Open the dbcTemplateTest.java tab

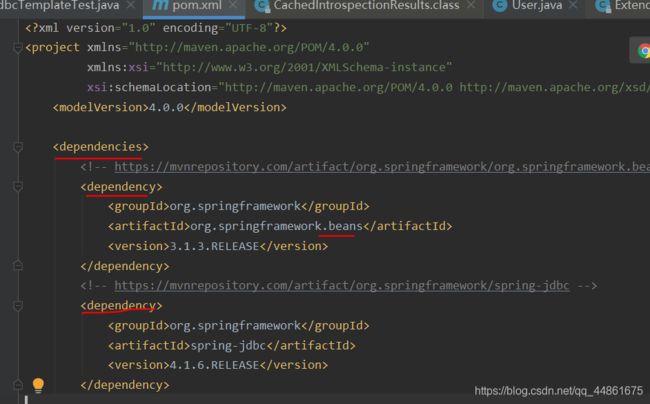(x=59, y=6)
